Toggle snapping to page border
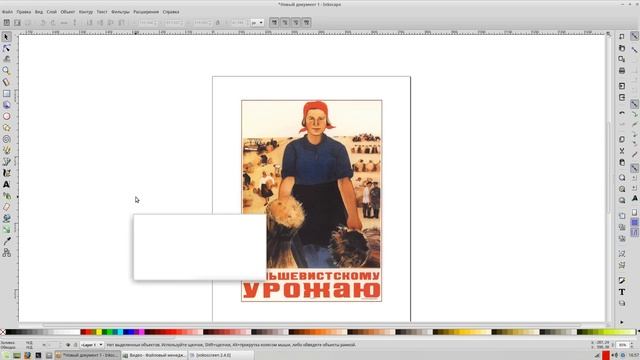The height and width of the screenshot is (360, 640). click(x=634, y=213)
